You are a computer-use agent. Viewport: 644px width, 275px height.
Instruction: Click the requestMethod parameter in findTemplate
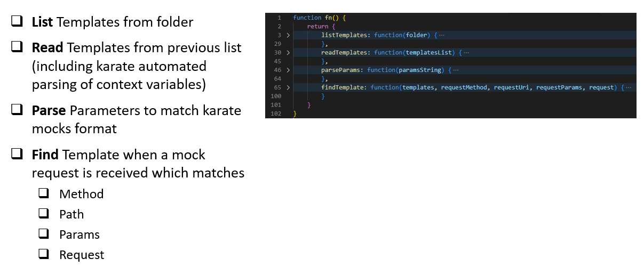pyautogui.click(x=464, y=87)
